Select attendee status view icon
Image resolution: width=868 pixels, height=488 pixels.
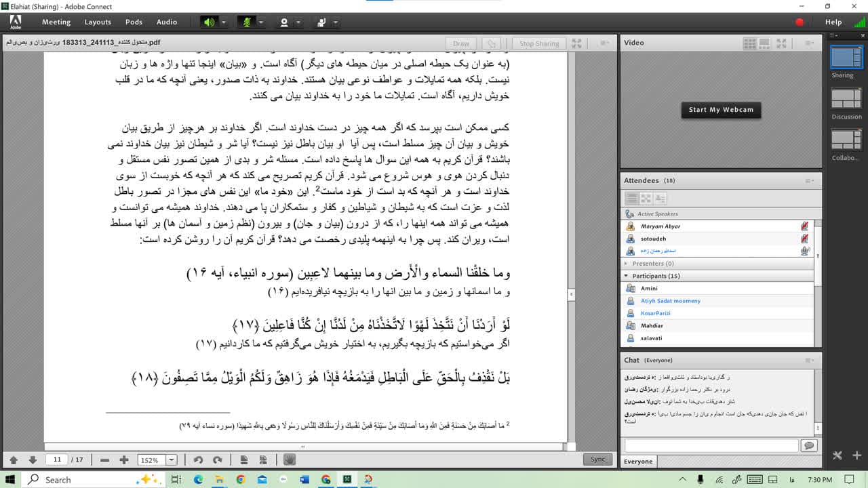[660, 199]
